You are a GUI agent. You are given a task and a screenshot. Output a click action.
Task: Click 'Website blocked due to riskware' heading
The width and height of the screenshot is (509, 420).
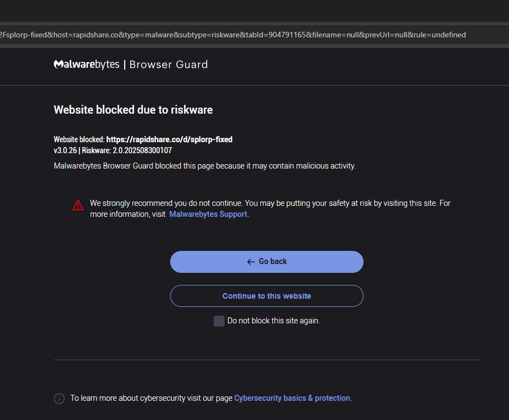click(133, 110)
